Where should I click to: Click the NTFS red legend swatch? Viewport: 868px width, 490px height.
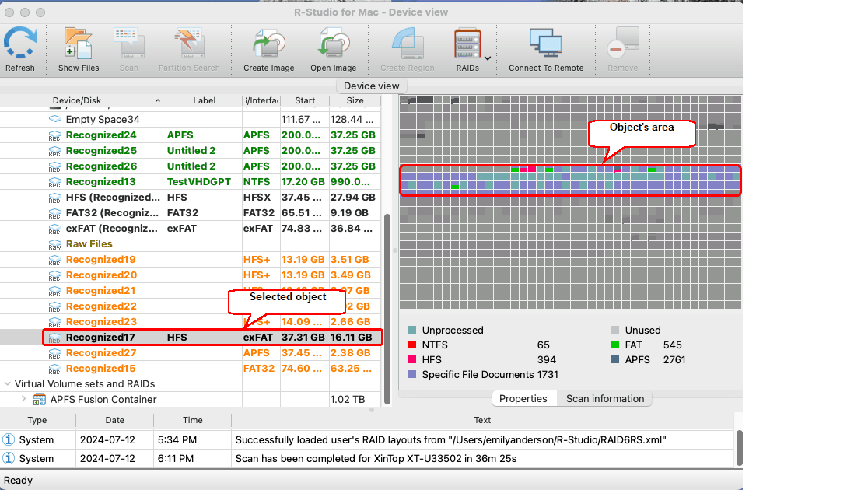click(412, 345)
